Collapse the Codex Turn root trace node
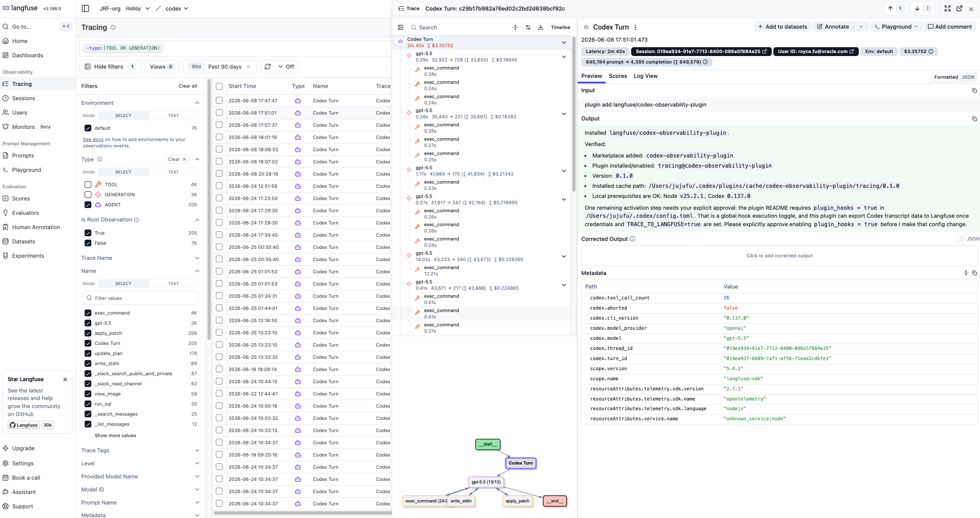Viewport: 980px width, 518px height. pyautogui.click(x=563, y=43)
